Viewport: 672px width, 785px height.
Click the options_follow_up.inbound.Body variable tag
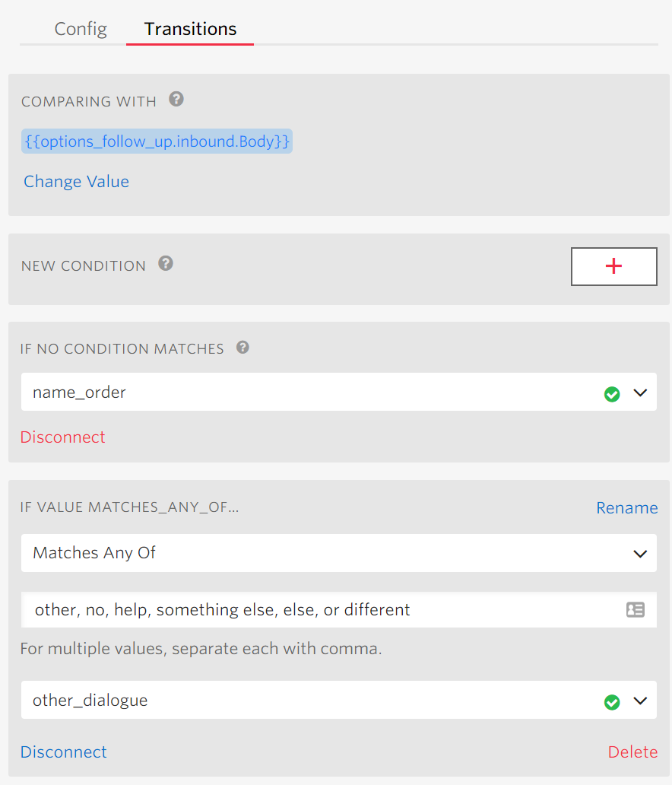click(157, 141)
